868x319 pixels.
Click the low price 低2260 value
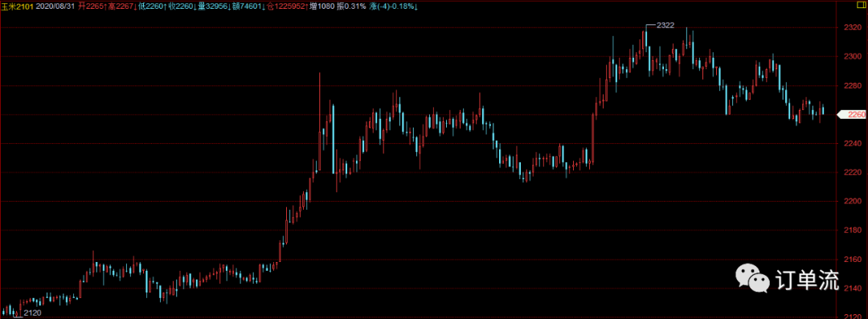coord(153,6)
